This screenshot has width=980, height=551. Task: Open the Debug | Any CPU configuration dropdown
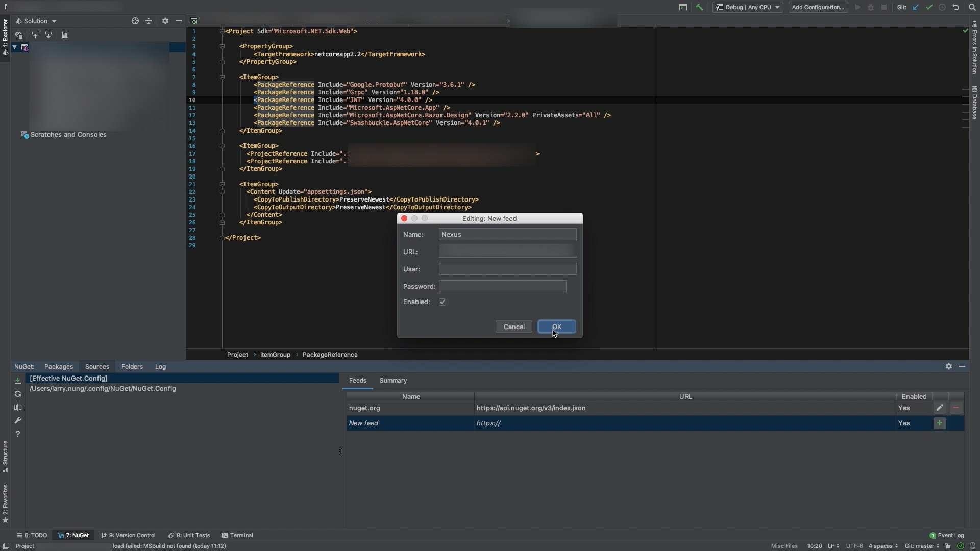748,7
